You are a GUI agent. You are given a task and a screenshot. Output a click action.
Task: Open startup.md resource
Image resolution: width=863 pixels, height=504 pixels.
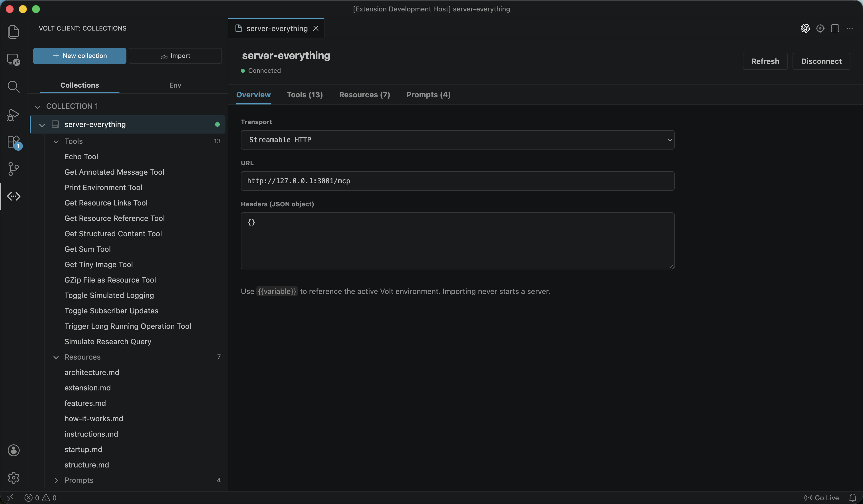click(83, 449)
